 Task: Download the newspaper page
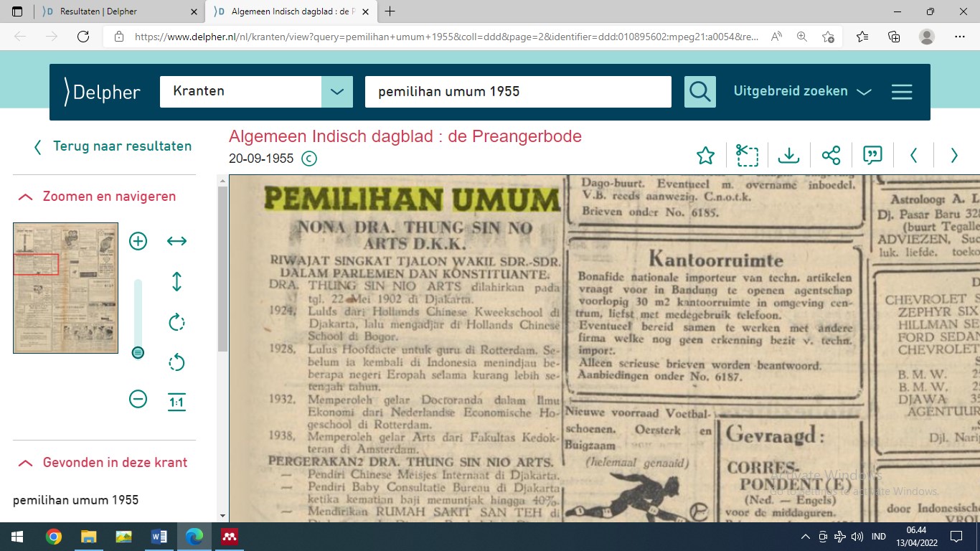[788, 155]
